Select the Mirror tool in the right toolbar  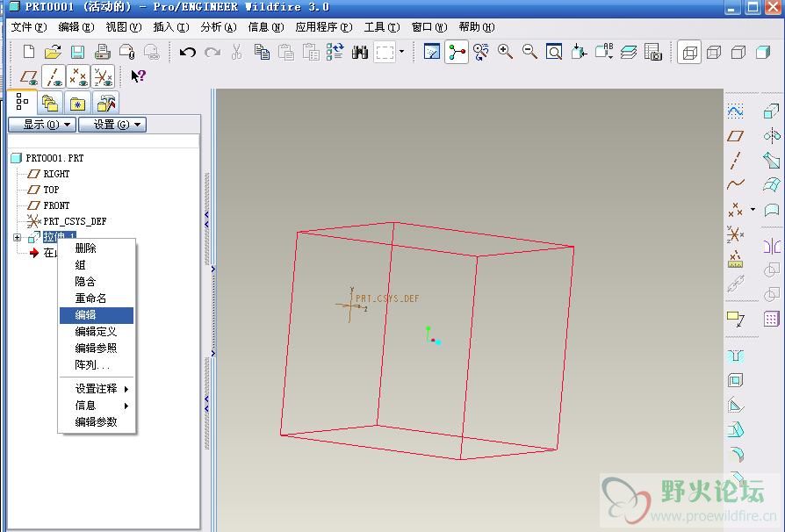772,246
